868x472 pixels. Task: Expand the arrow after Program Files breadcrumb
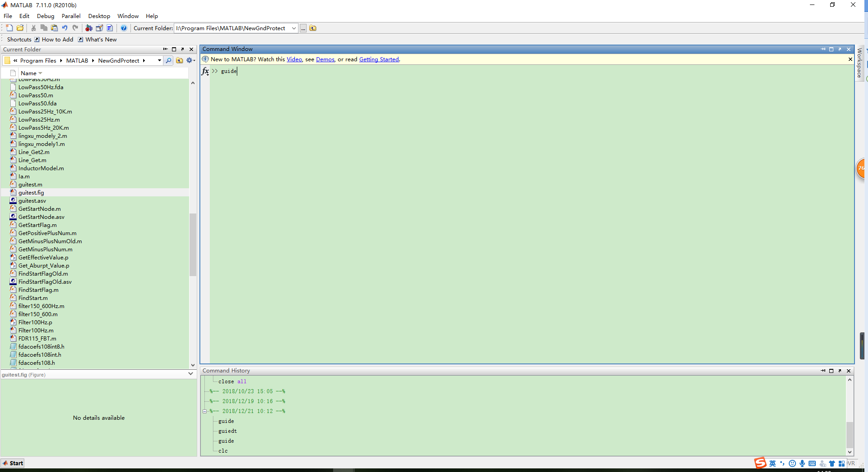pos(61,60)
